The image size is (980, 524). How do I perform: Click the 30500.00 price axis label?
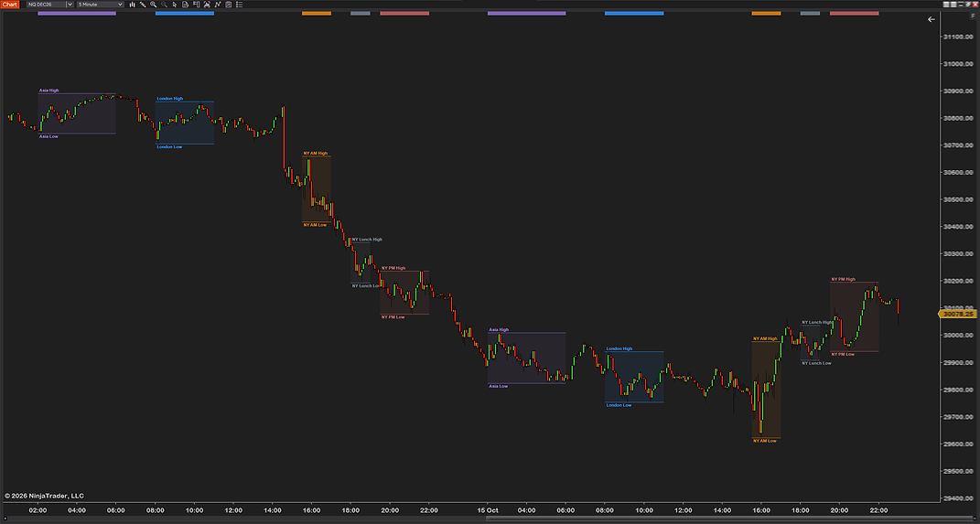[x=959, y=199]
